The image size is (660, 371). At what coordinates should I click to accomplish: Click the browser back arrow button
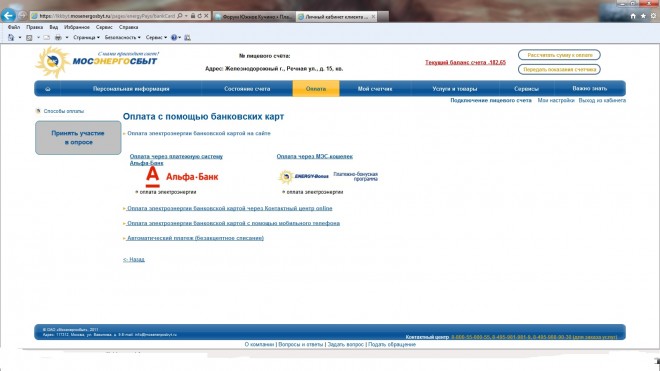(8, 16)
